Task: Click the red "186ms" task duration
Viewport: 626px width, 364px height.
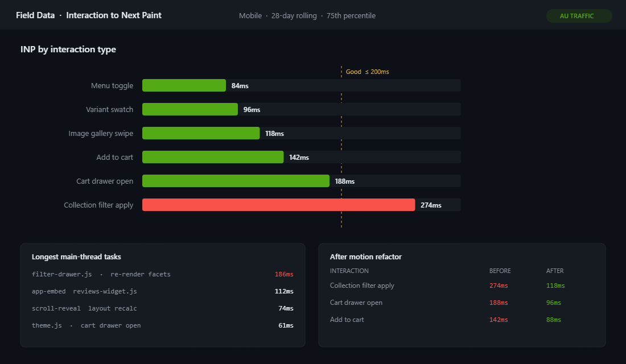Action: pos(284,274)
